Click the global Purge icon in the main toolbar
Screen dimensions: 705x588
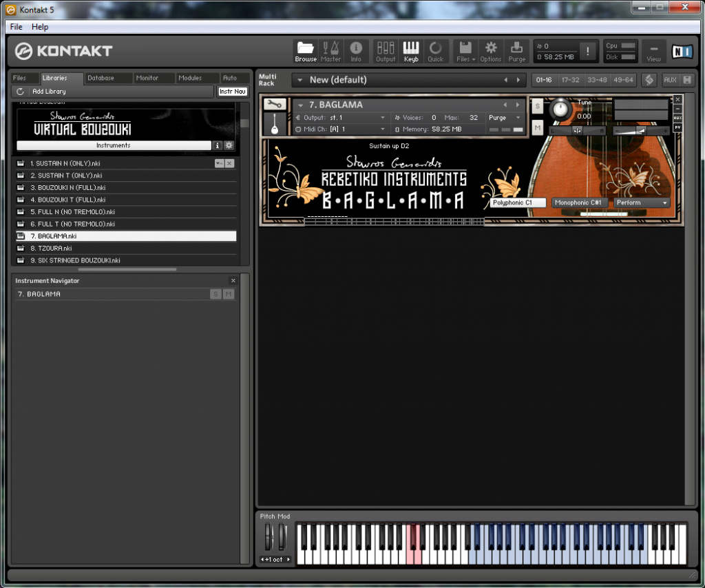516,51
